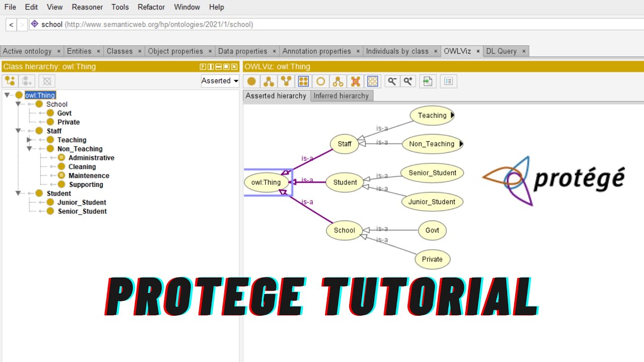Select the Govt class in tree

(x=64, y=113)
